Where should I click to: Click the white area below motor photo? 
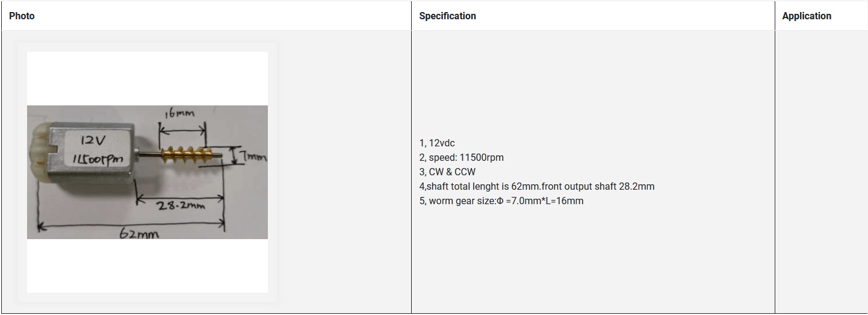point(147,266)
